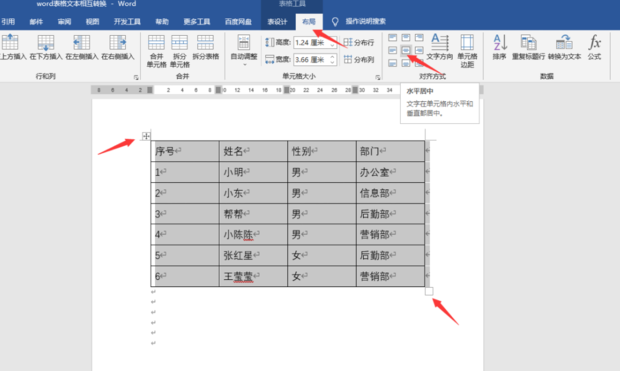Click the Insert Right (在右侧插入) icon
Screen dimensions: 620x371
tap(117, 42)
